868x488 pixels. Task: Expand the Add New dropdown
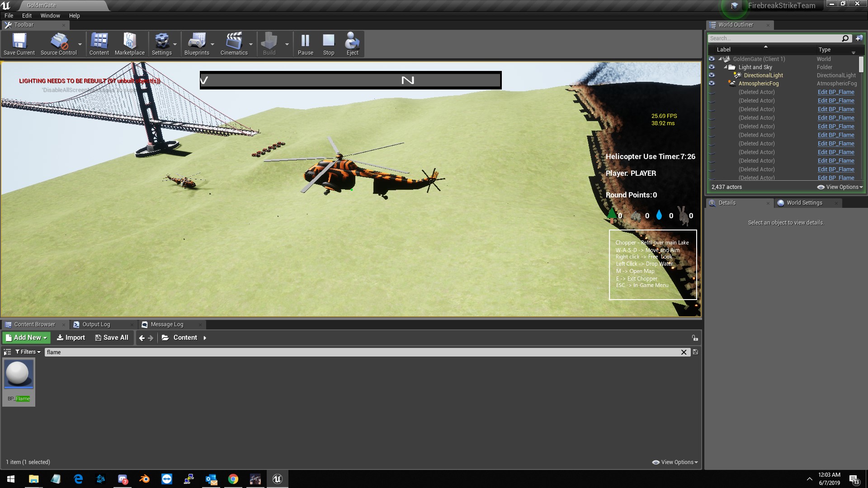click(x=27, y=338)
